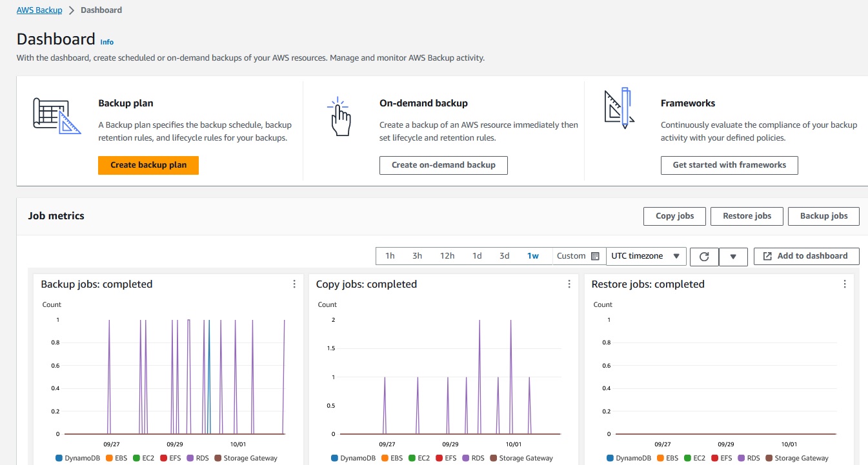Click the calendar icon beside Custom

pyautogui.click(x=595, y=256)
